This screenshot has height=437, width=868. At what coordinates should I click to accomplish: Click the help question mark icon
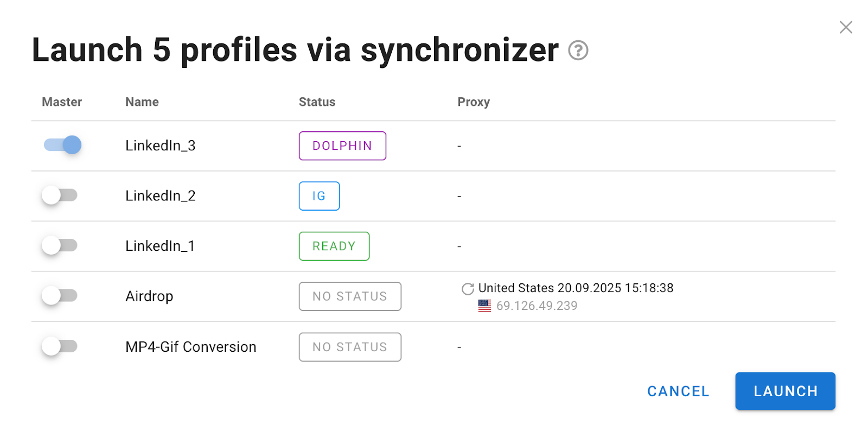[578, 50]
